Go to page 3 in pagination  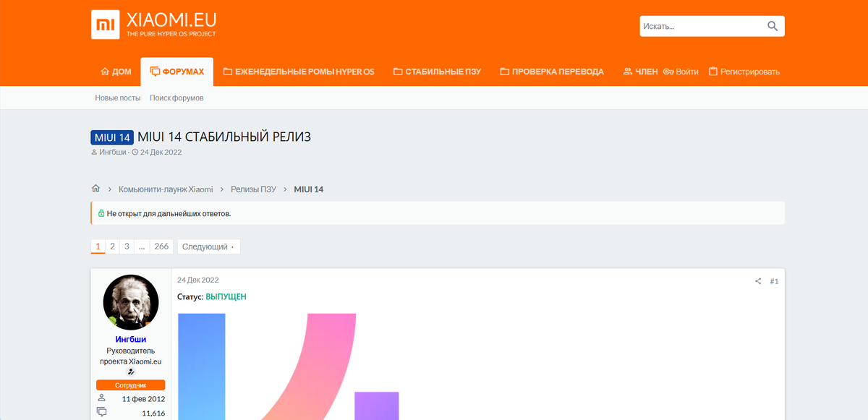127,247
